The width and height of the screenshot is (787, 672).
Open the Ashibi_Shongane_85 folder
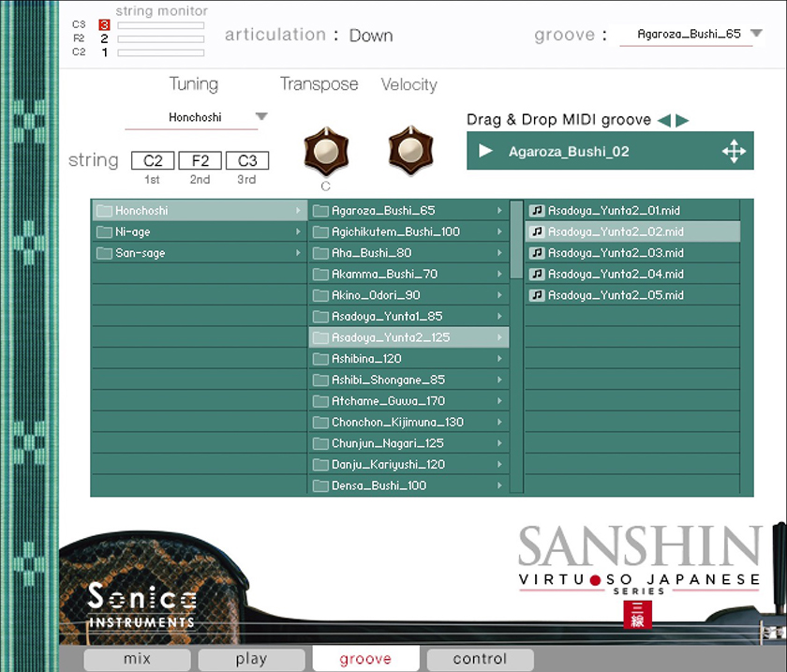408,380
